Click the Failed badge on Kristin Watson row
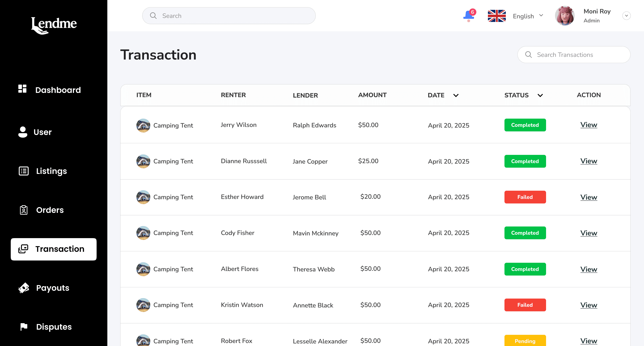The width and height of the screenshot is (644, 346). coord(525,305)
